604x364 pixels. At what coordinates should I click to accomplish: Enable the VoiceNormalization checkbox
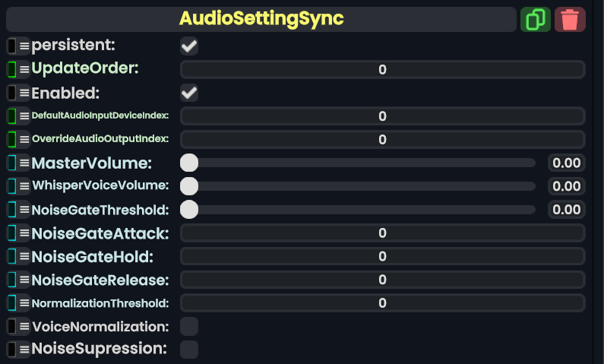pyautogui.click(x=189, y=327)
